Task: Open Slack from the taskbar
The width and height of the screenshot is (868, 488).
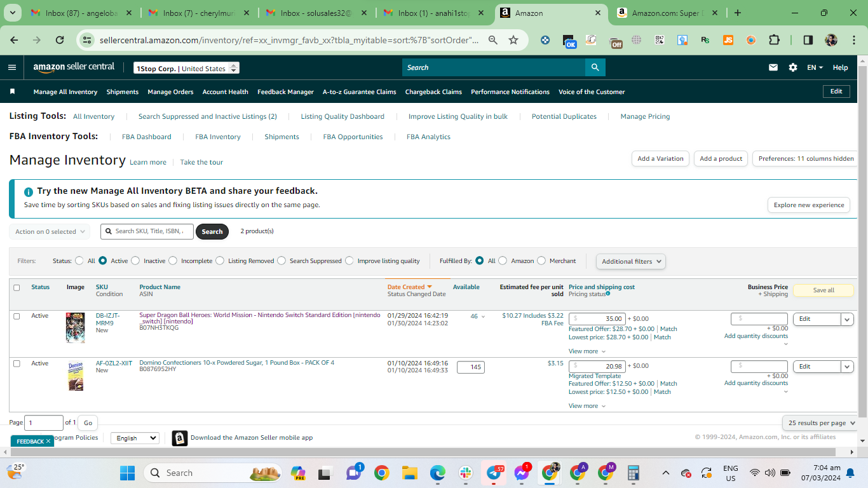Action: [466, 473]
